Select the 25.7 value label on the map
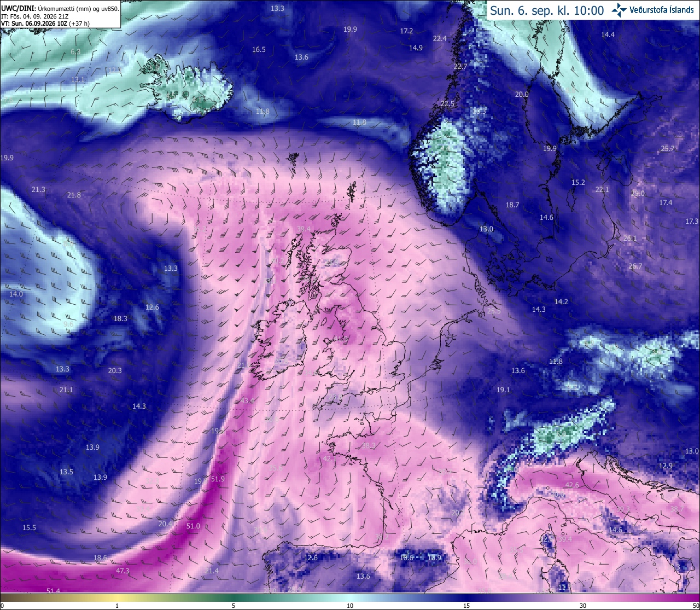 pyautogui.click(x=668, y=149)
